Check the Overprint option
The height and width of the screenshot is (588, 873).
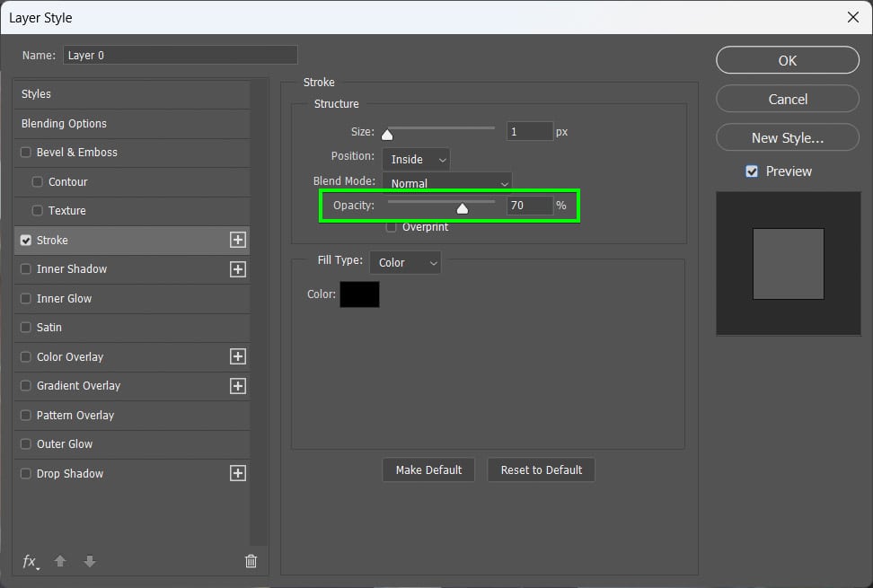point(392,227)
